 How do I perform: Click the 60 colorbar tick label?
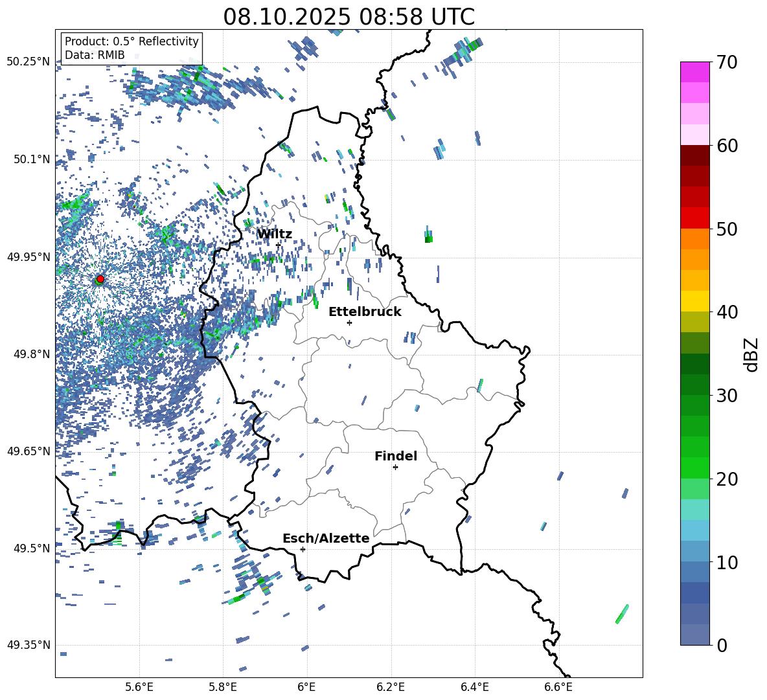coord(726,146)
